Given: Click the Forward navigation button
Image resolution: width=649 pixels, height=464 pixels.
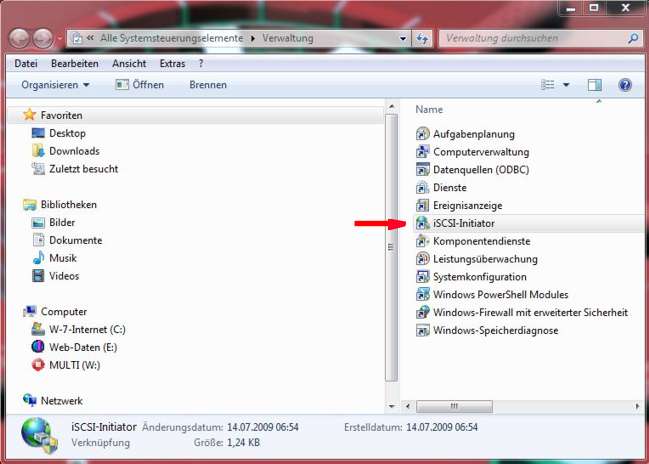Looking at the screenshot, I should coord(43,38).
